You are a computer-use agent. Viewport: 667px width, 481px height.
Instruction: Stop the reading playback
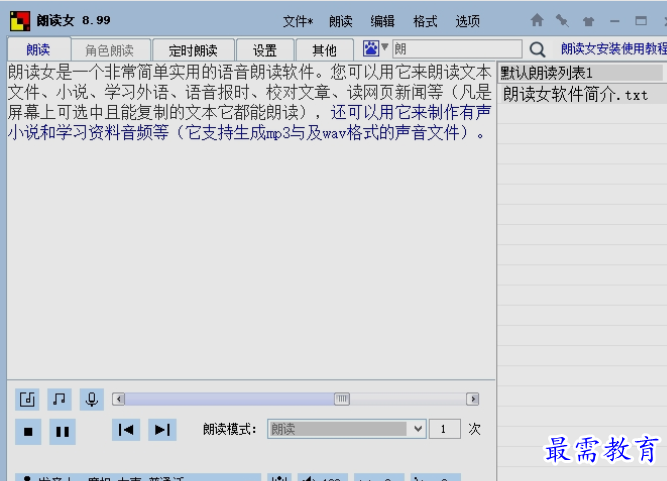tap(28, 432)
